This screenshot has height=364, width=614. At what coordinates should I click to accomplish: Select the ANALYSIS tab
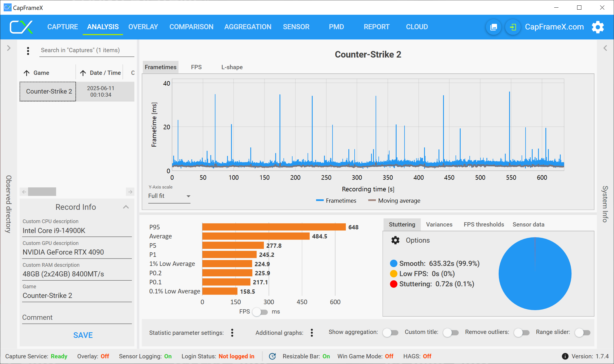pyautogui.click(x=103, y=27)
